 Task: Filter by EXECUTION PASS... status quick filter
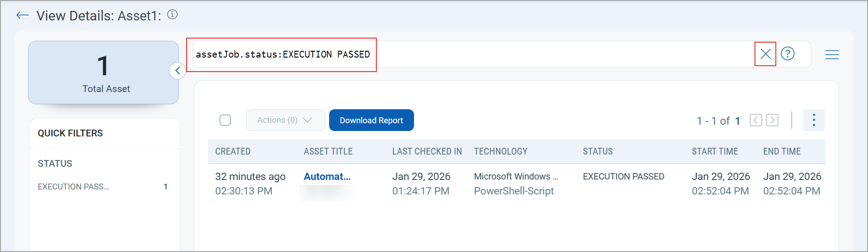74,187
